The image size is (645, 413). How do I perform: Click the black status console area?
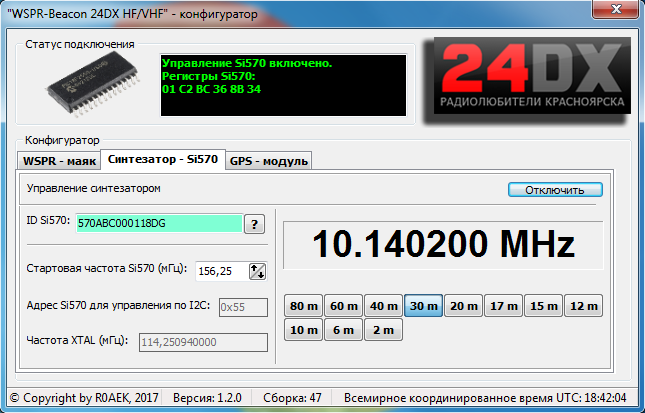[x=283, y=85]
